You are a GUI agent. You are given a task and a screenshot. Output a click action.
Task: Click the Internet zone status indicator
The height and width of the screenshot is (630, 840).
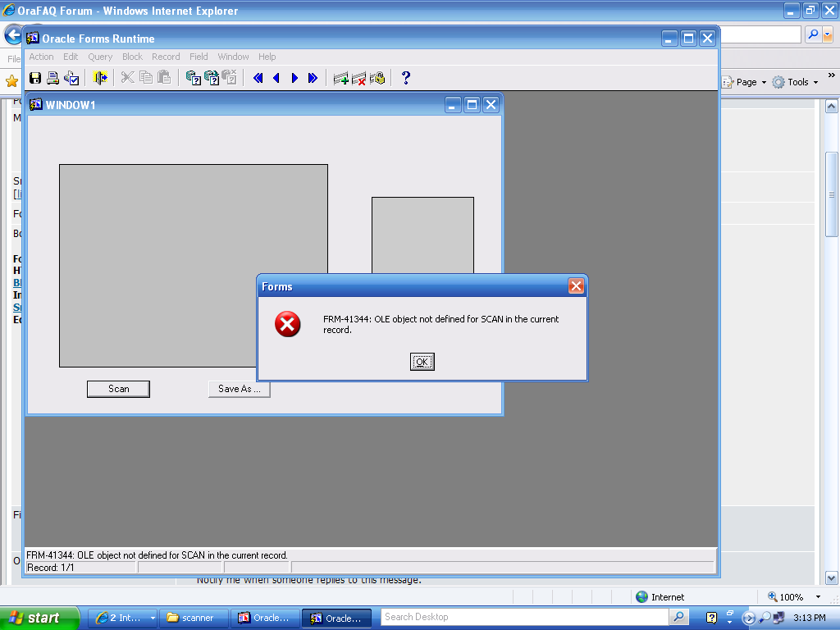[x=660, y=597]
